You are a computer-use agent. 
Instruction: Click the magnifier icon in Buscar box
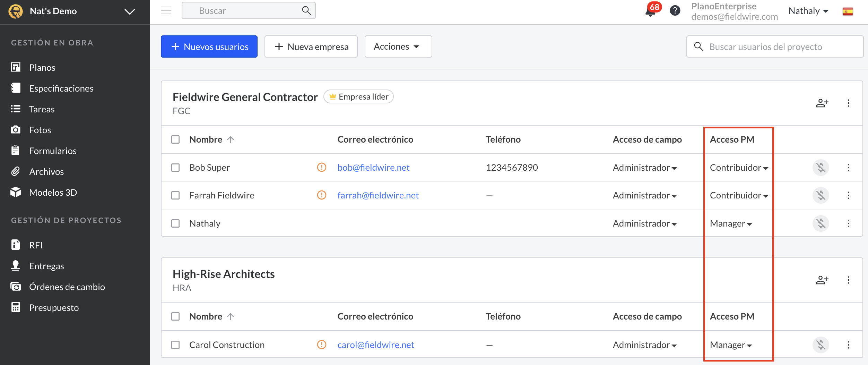pyautogui.click(x=306, y=11)
